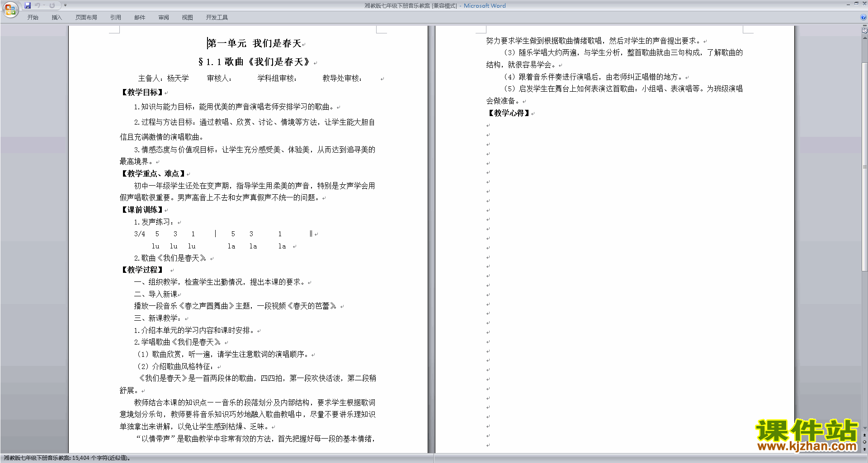Viewport: 868px width, 463px height.
Task: Customize the Quick Access Toolbar dropdown
Action: [x=65, y=5]
